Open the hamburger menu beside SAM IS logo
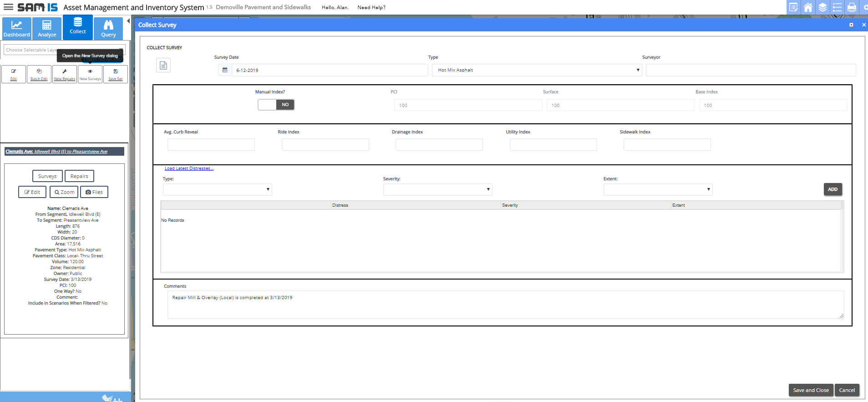This screenshot has height=402, width=868. click(x=8, y=7)
